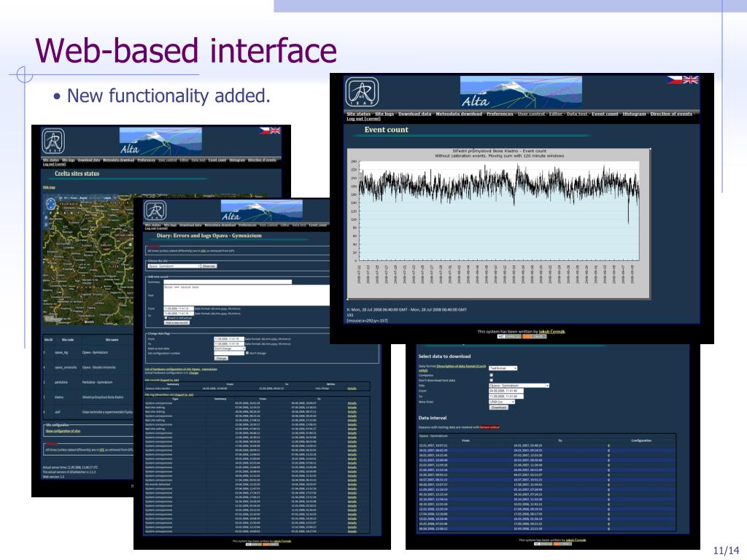The image size is (747, 560).
Task: Click To date field in download window
Action: [506, 396]
